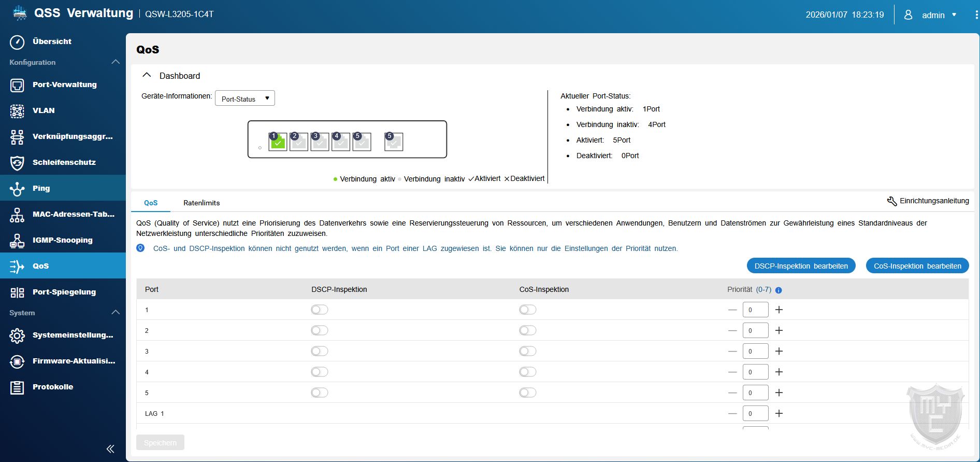Select Port-Verwaltung in the sidebar

pyautogui.click(x=64, y=85)
